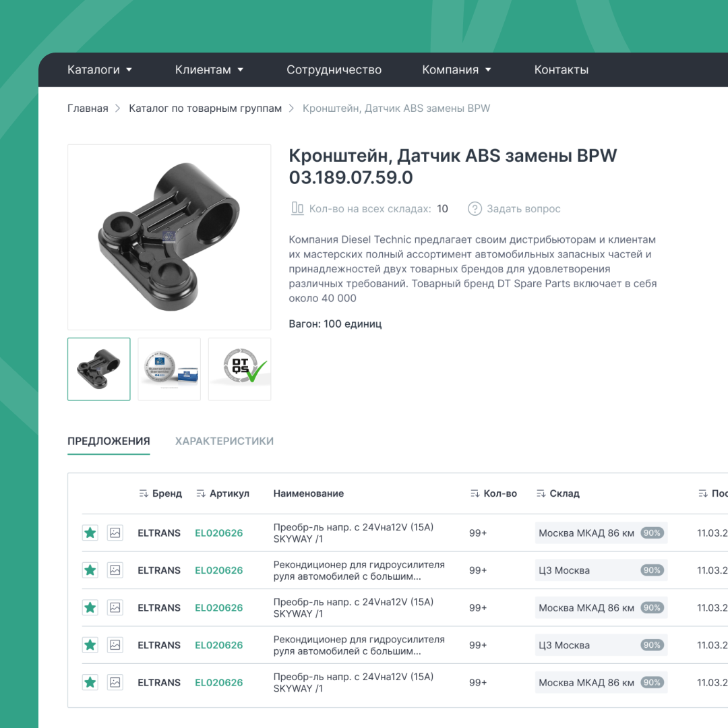Open image icon in third offer row
728x728 pixels.
click(115, 608)
